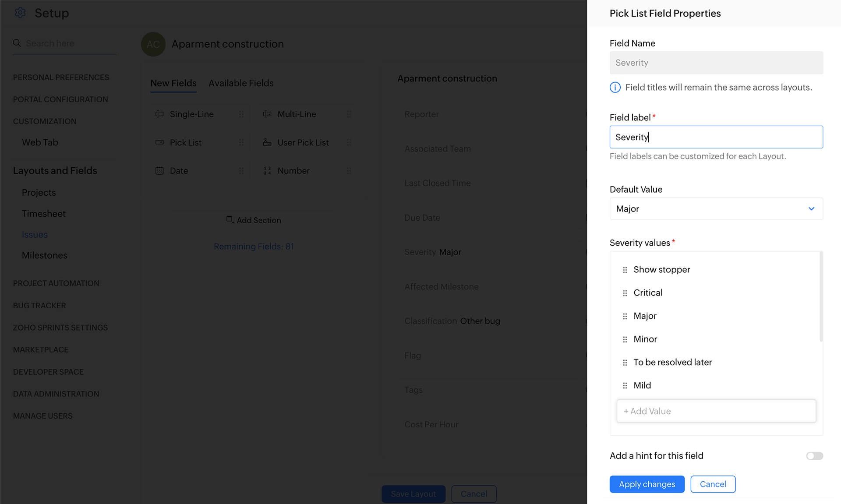Screen dimensions: 841x504
Task: Click the Pick List field icon
Action: pos(159,142)
